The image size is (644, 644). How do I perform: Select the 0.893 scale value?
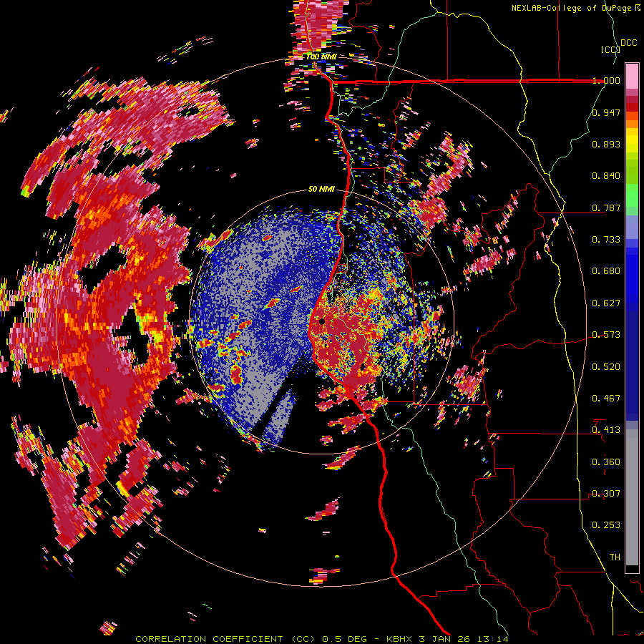click(606, 144)
